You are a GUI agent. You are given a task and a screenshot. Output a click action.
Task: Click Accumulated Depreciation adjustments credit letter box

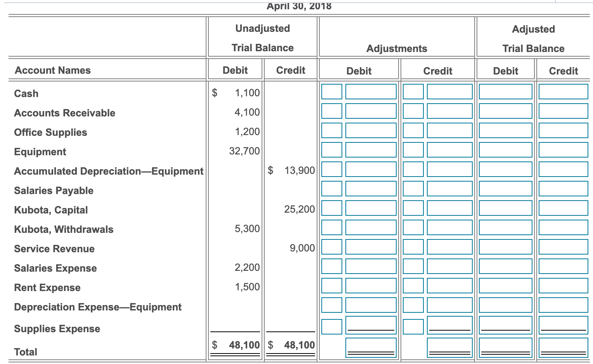(x=413, y=169)
